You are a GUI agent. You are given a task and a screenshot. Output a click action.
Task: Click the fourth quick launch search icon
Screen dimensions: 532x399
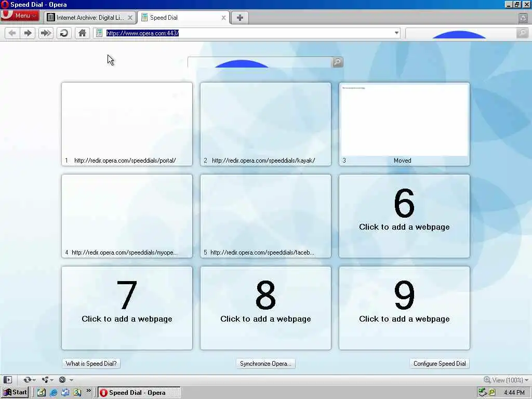(77, 393)
